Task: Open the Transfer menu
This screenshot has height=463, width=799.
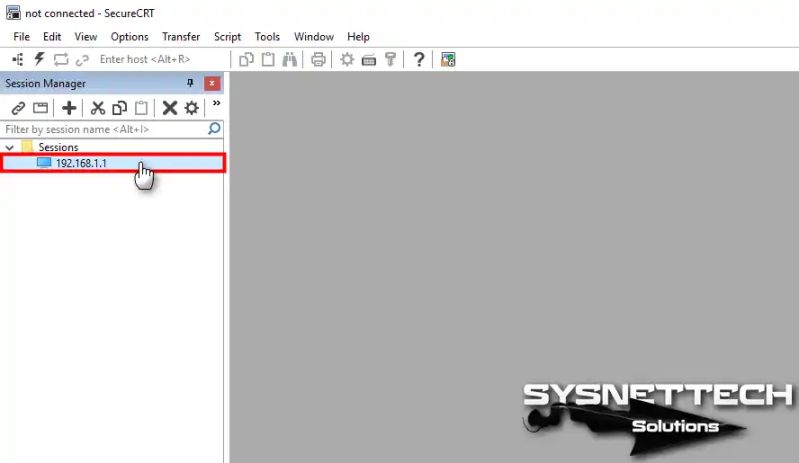Action: coord(181,37)
